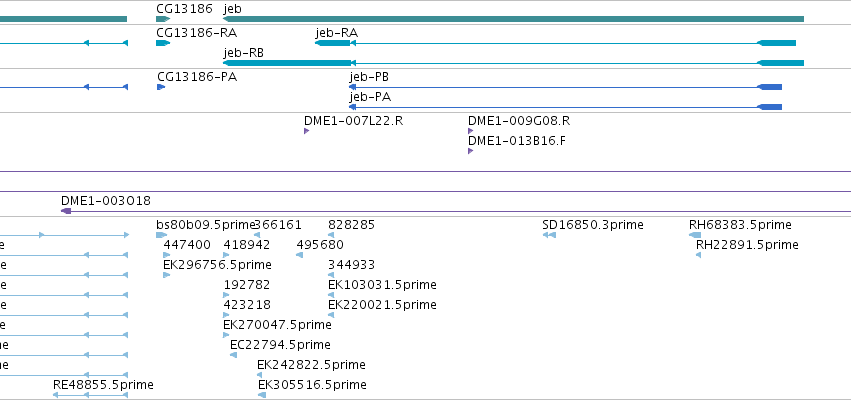Screen dimensions: 851x400
Task: Click the CG13186-PA protein arrow
Action: [x=161, y=87]
